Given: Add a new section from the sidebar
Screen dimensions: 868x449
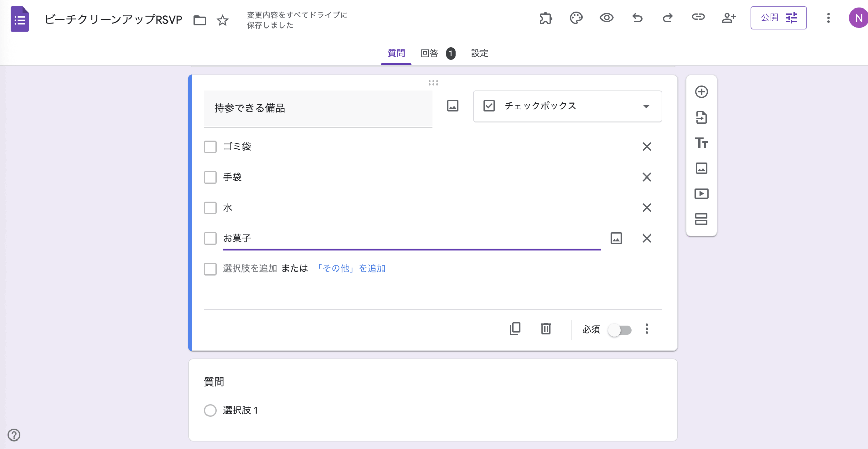Looking at the screenshot, I should (701, 219).
